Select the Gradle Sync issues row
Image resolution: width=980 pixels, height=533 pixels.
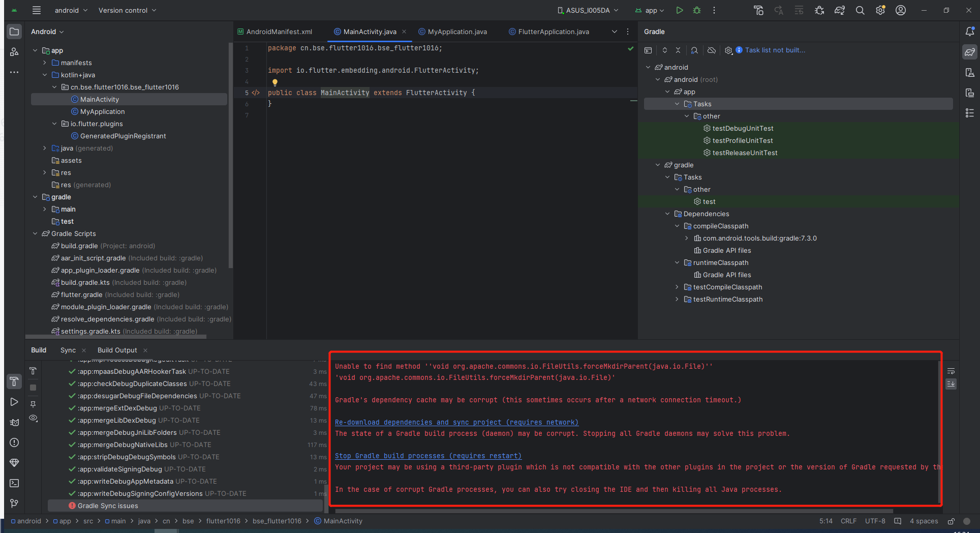point(185,506)
